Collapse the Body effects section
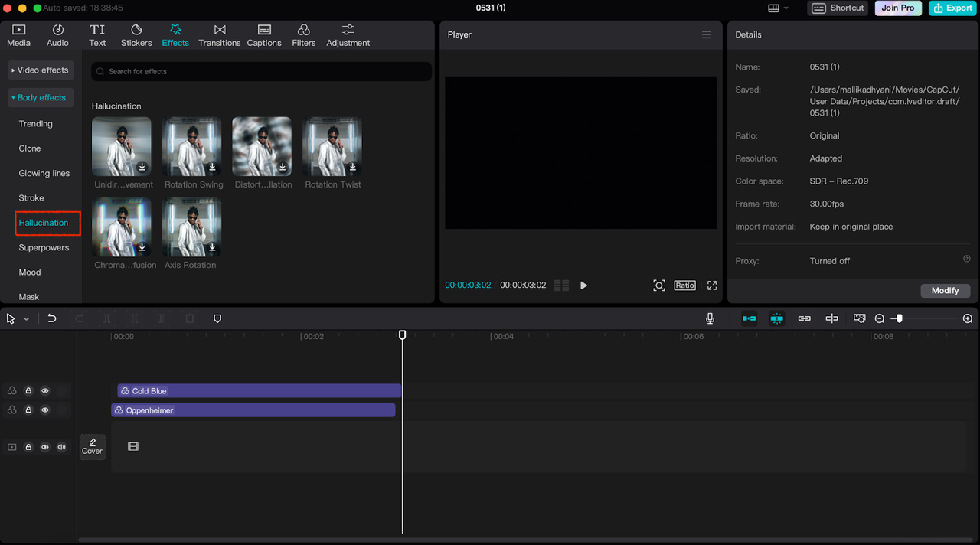The height and width of the screenshot is (545, 980). pyautogui.click(x=41, y=98)
